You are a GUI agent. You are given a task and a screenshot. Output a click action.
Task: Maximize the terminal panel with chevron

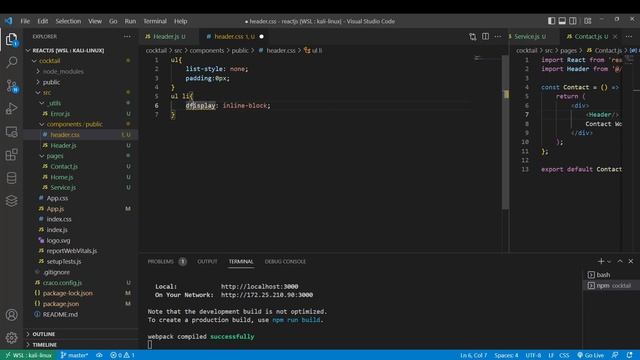620,261
